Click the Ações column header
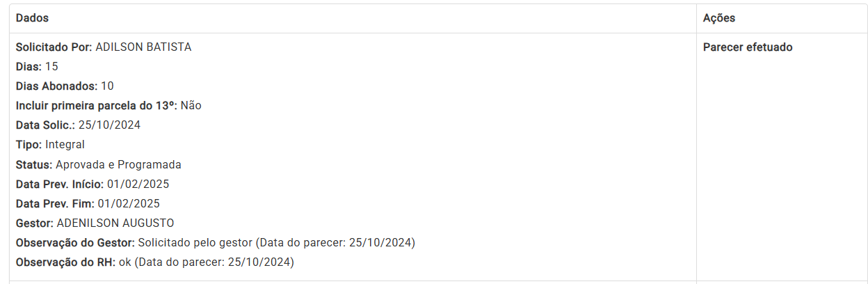The image size is (868, 284). pyautogui.click(x=719, y=18)
